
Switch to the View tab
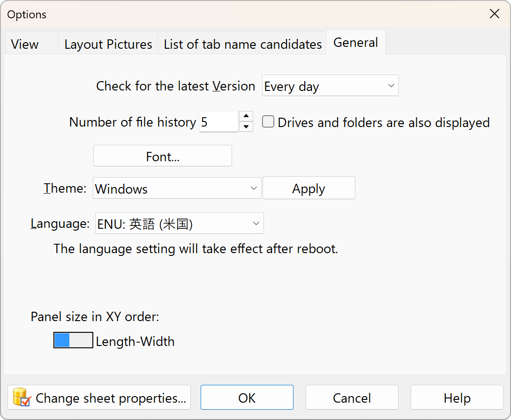(x=25, y=44)
